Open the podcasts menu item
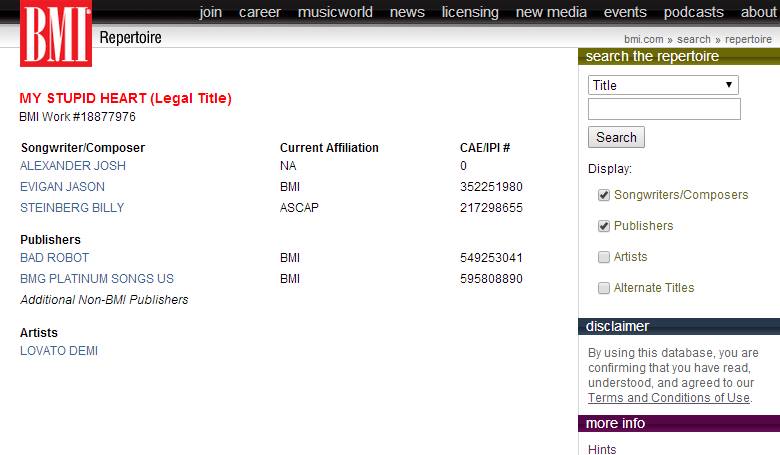 point(693,12)
